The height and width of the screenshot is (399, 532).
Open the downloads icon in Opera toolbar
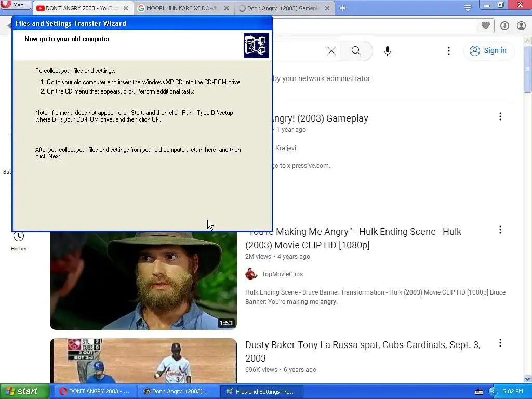coord(504,25)
